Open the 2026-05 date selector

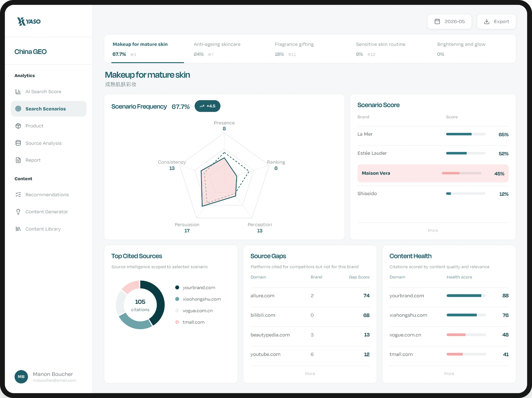click(x=449, y=22)
